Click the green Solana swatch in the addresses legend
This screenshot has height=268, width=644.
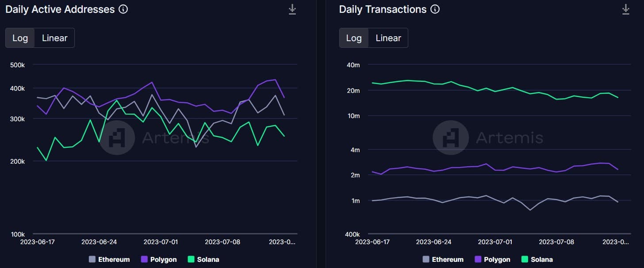[191, 260]
